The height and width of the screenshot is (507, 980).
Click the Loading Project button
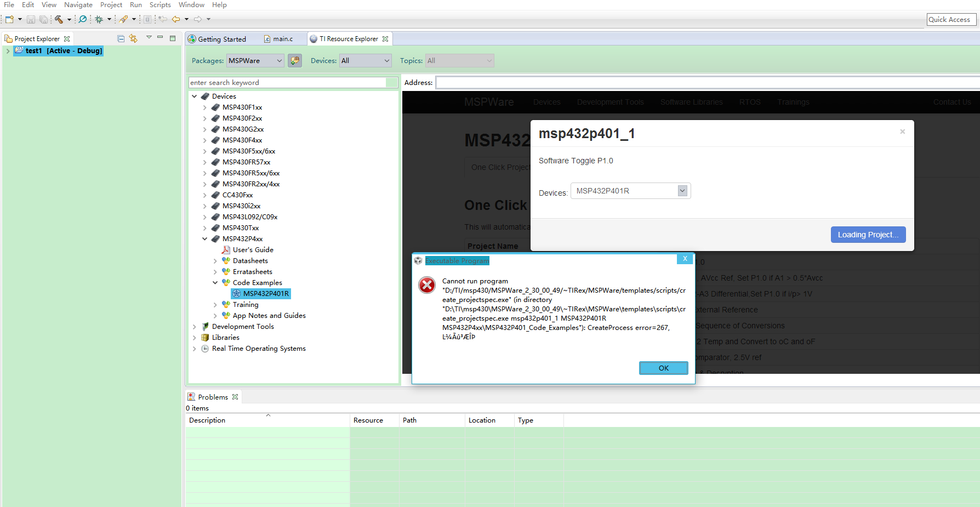868,235
